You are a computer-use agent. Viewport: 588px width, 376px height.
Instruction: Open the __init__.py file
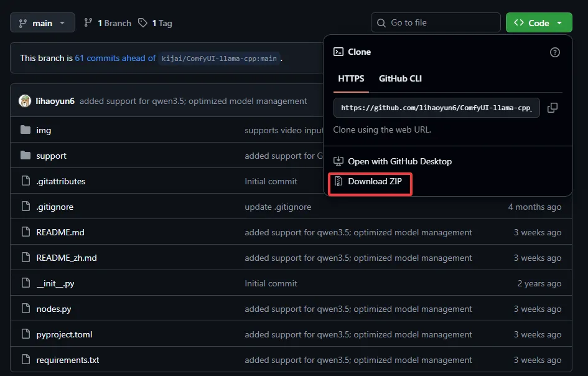tap(55, 283)
